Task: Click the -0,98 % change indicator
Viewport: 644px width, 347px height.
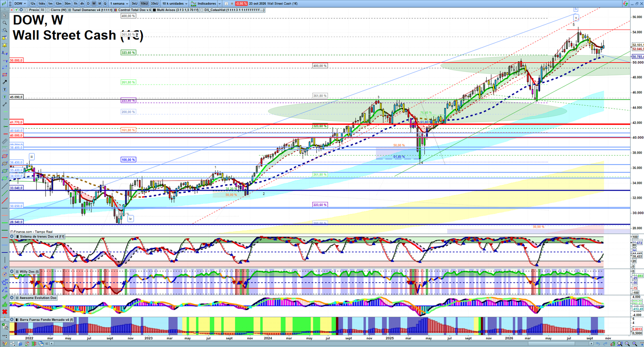Action: pyautogui.click(x=241, y=4)
